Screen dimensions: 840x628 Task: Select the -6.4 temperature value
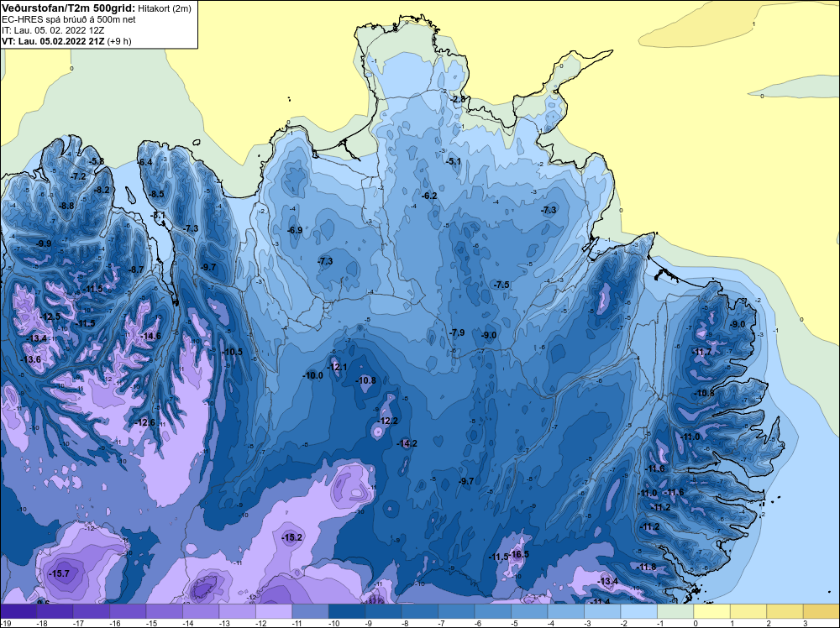tap(144, 162)
